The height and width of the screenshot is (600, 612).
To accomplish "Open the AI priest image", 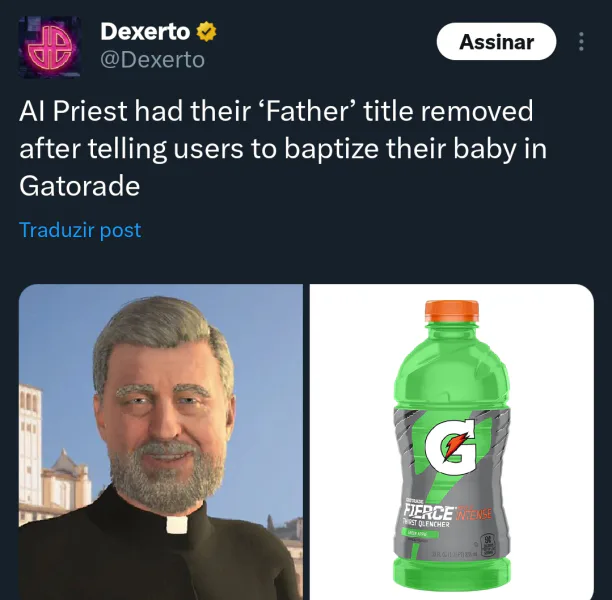I will pyautogui.click(x=161, y=442).
